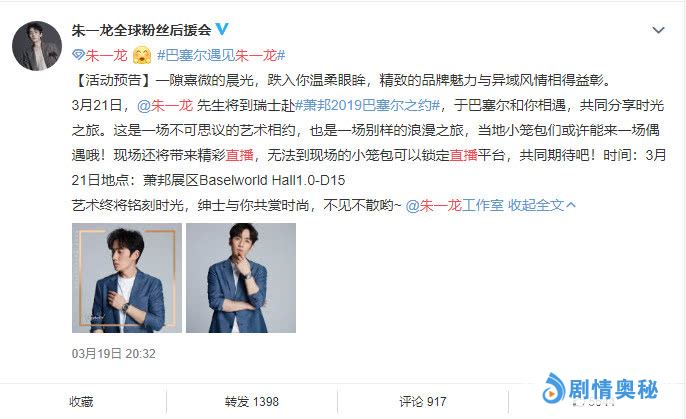Click the upward caret after 收起全文
This screenshot has width=686, height=419.
click(571, 205)
